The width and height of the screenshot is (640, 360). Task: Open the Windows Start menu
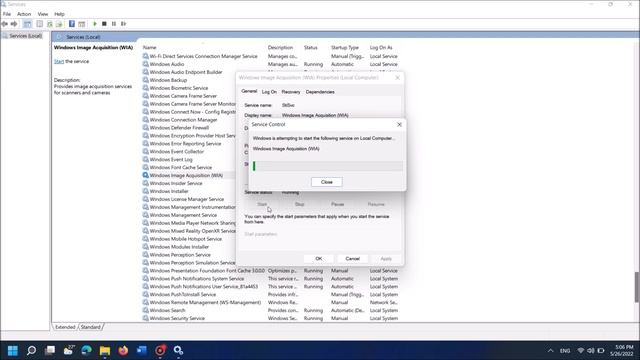click(x=13, y=351)
